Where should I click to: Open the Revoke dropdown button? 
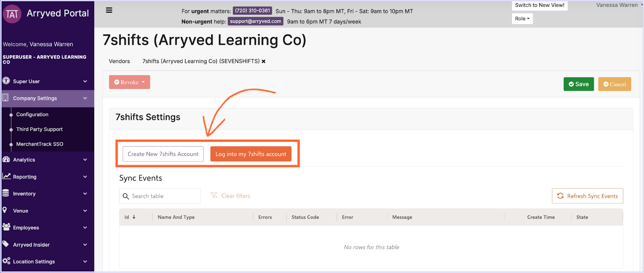pyautogui.click(x=129, y=82)
